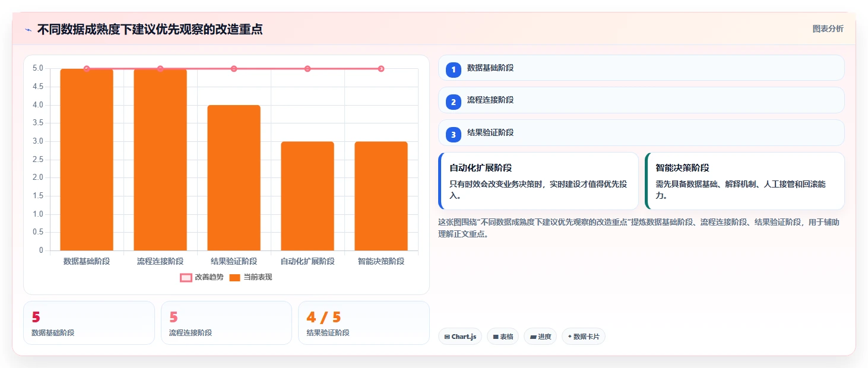This screenshot has height=368, width=868.
Task: Click the orange bar for 结果验证阶段
Action: [234, 178]
